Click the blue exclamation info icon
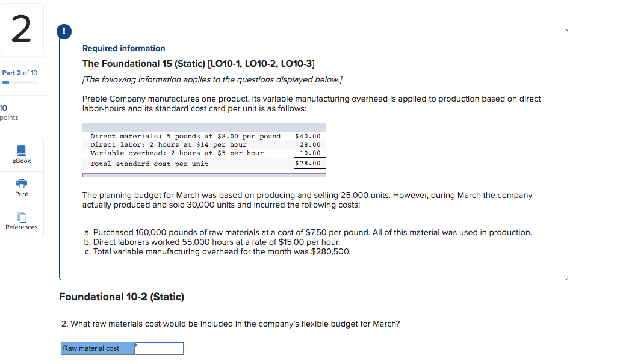 [64, 31]
